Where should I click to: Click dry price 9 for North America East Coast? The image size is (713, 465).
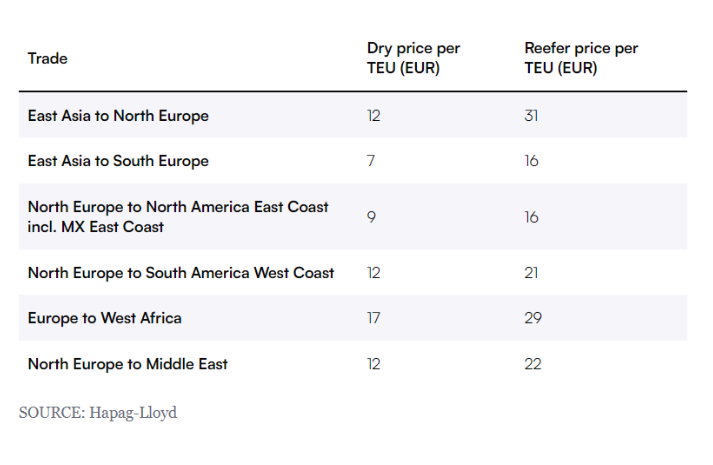(x=372, y=217)
